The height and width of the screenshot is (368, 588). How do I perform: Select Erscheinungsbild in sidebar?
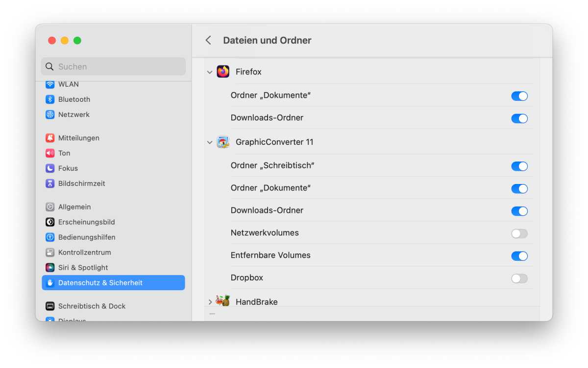tap(113, 222)
